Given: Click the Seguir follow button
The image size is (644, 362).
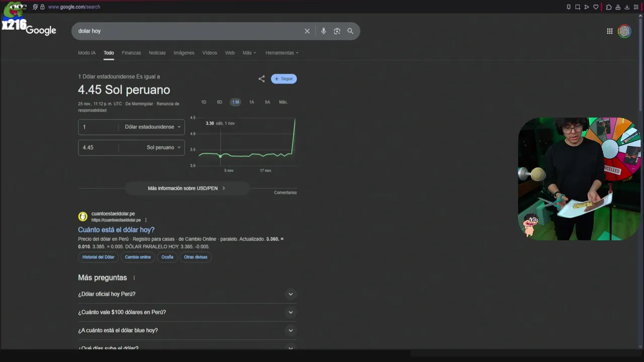Looking at the screenshot, I should 284,79.
